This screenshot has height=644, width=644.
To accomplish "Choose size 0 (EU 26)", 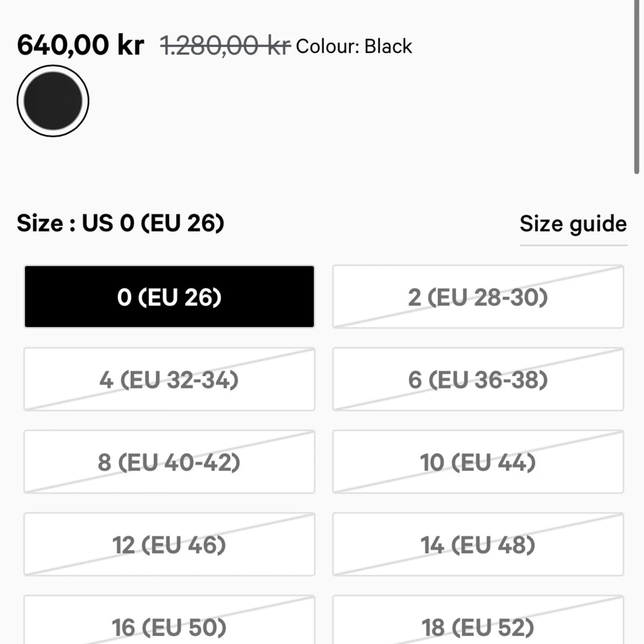I will tap(169, 297).
